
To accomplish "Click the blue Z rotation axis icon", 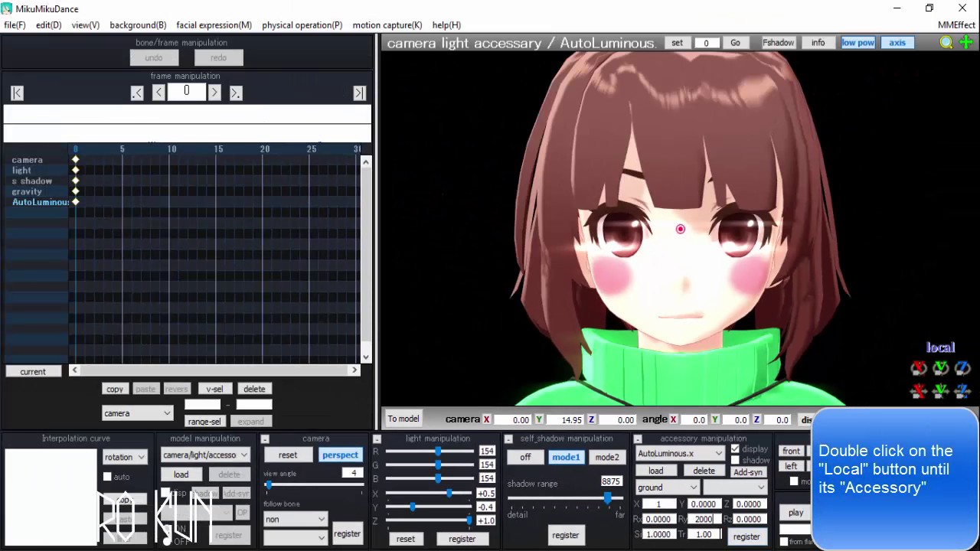I will 962,368.
